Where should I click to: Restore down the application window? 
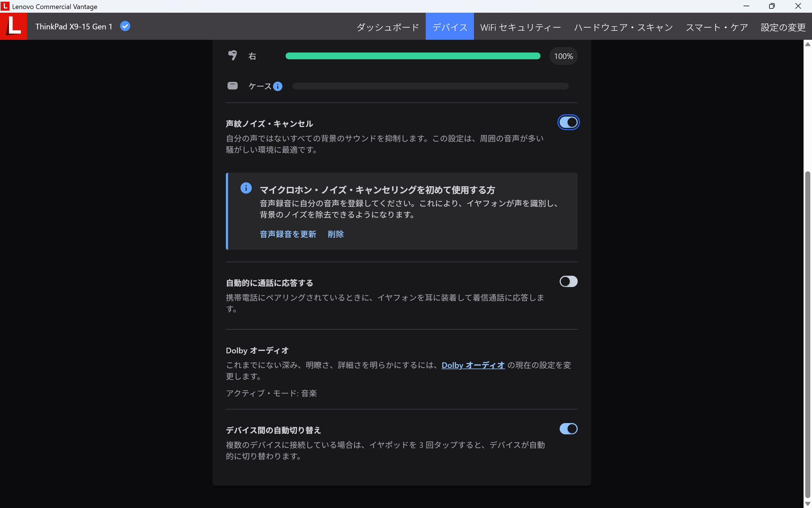click(772, 6)
